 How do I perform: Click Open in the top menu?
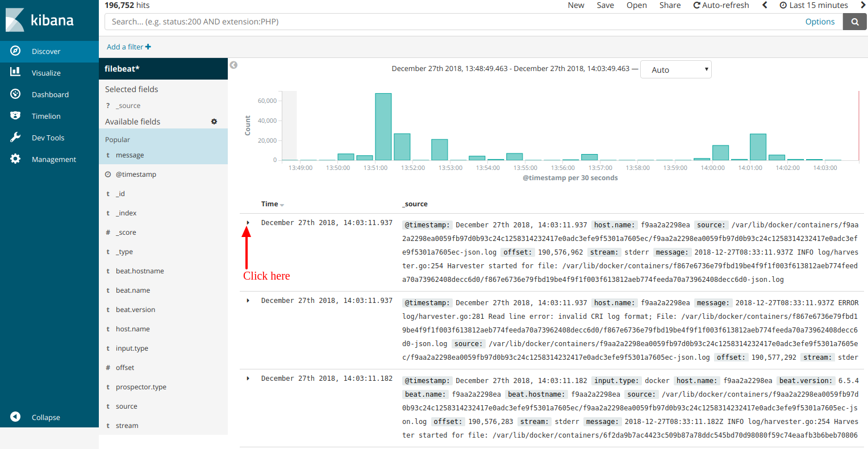point(637,5)
